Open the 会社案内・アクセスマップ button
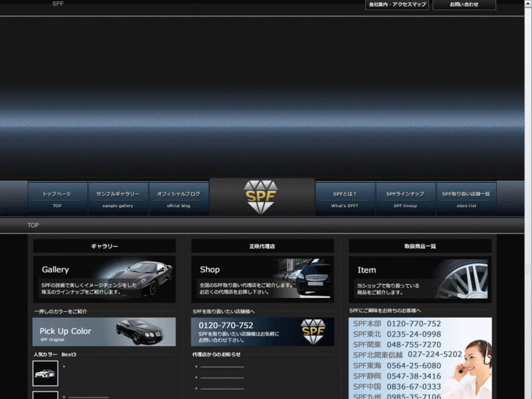The width and height of the screenshot is (532, 399). click(x=397, y=4)
